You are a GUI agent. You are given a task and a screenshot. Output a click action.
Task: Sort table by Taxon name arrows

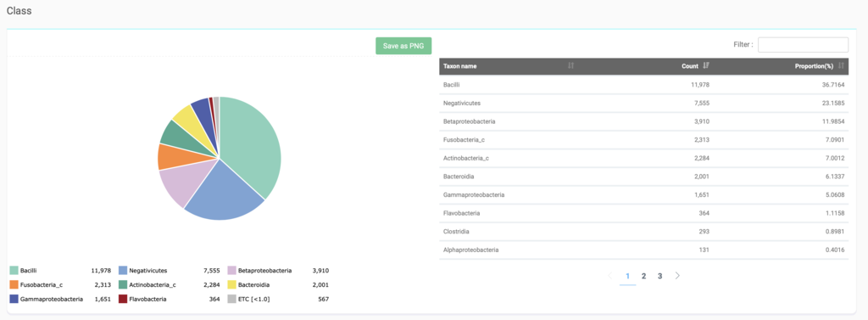click(x=570, y=66)
